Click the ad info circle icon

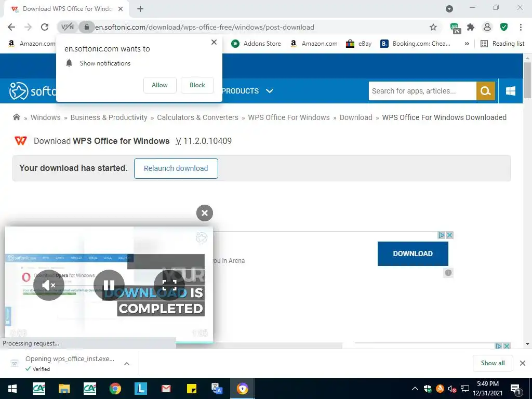point(448,273)
